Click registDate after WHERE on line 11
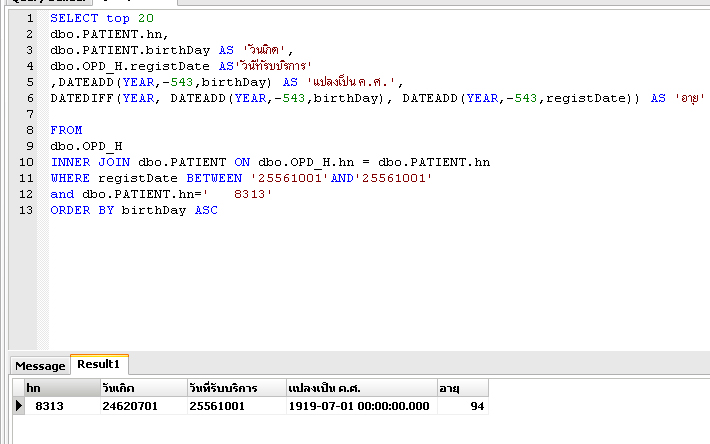This screenshot has width=710, height=444. pyautogui.click(x=138, y=179)
